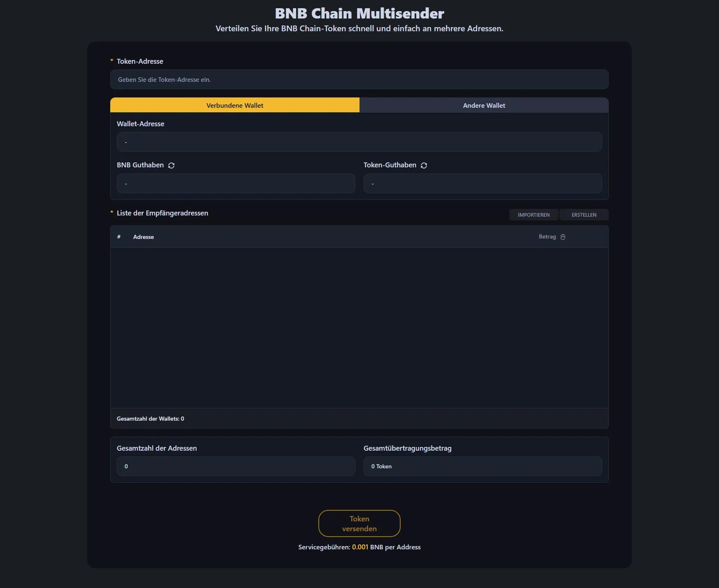Screen dimensions: 719x588
Task: Click the # column header
Action: [x=119, y=237]
